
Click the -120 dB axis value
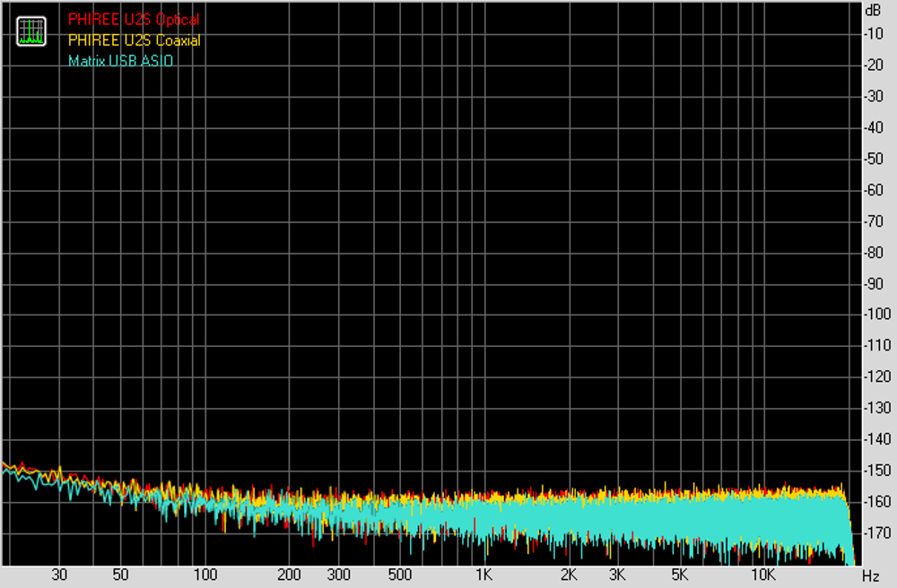pos(877,376)
